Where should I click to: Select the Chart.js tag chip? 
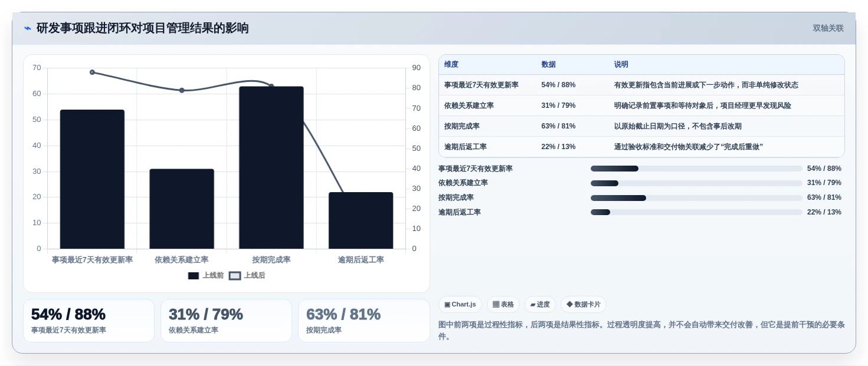(460, 305)
